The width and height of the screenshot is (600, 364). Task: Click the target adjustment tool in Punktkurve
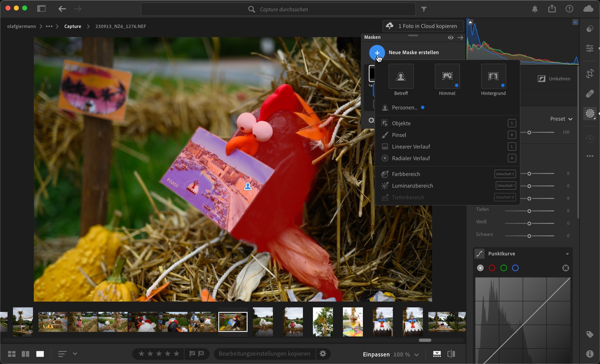click(x=565, y=268)
